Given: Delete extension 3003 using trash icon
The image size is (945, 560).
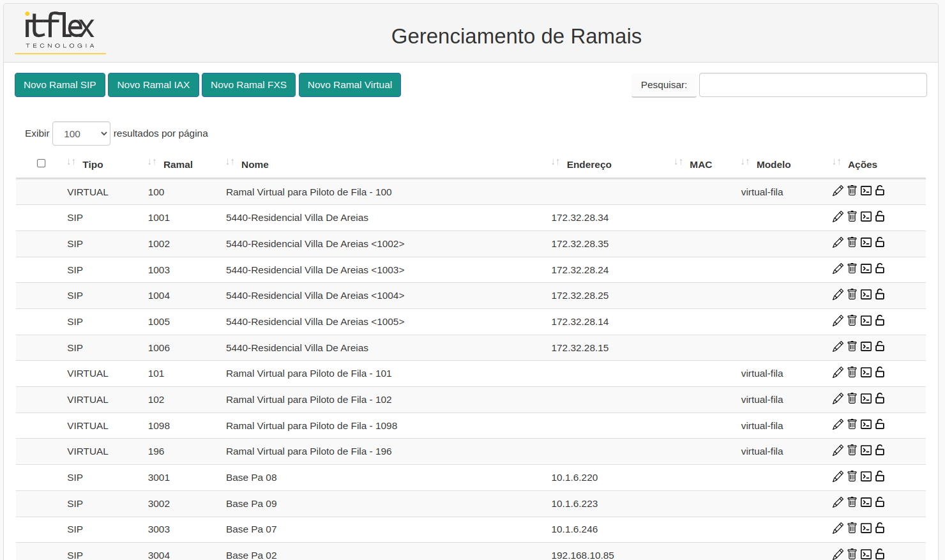Looking at the screenshot, I should coord(852,528).
